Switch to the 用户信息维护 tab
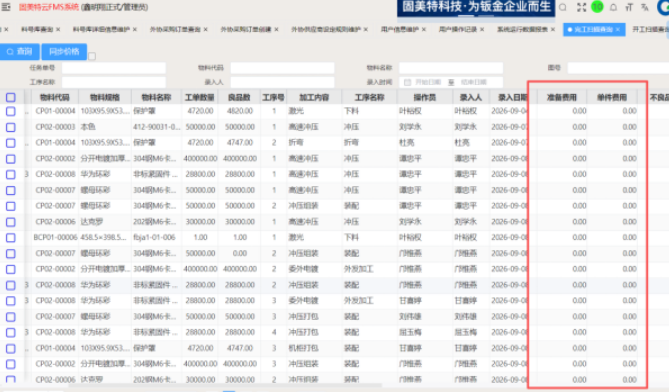Screen dimensions: 669x392 tap(400, 29)
